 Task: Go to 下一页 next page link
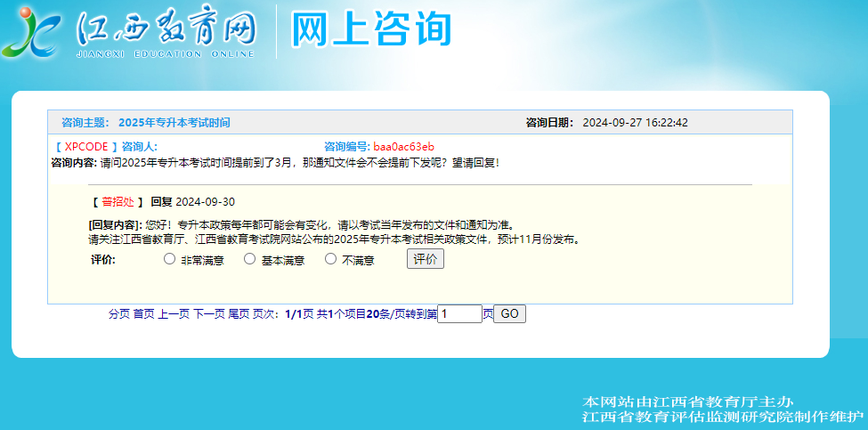coord(209,314)
